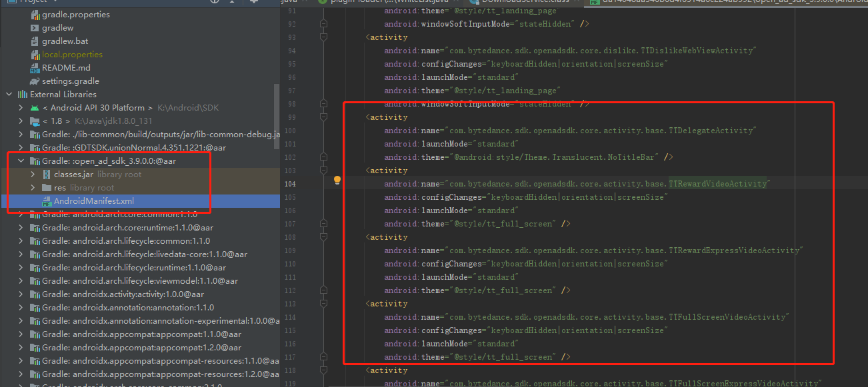Expand the < 1.8 > JDK node
Screen dimensions: 868x387
(21, 121)
